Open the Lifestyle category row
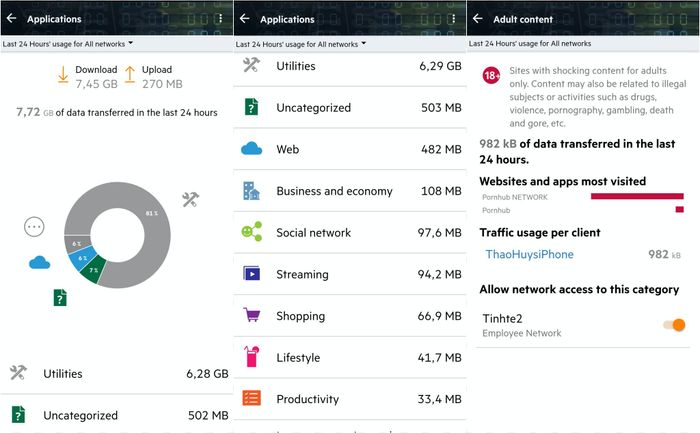Image resolution: width=700 pixels, height=433 pixels. click(350, 358)
